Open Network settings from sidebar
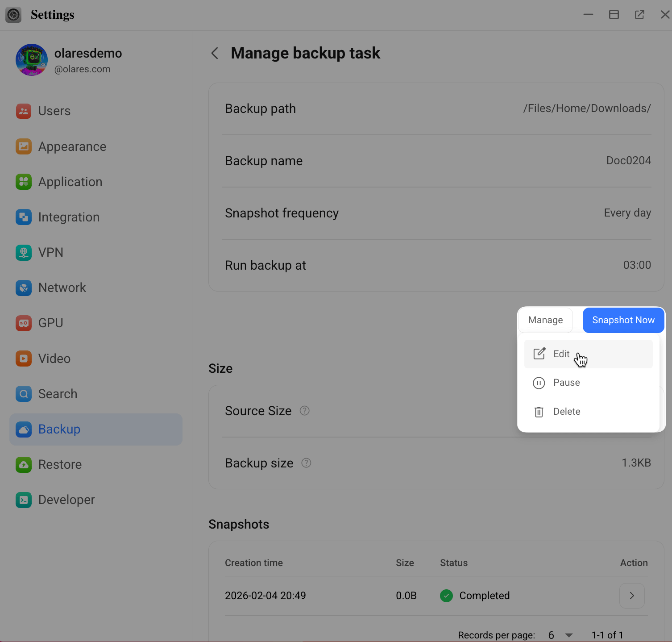The height and width of the screenshot is (642, 672). [x=62, y=288]
